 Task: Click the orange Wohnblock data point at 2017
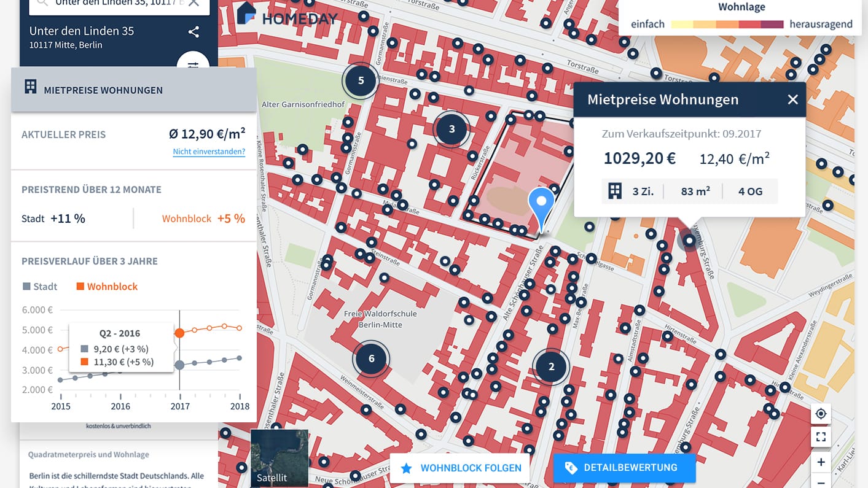[x=179, y=333]
